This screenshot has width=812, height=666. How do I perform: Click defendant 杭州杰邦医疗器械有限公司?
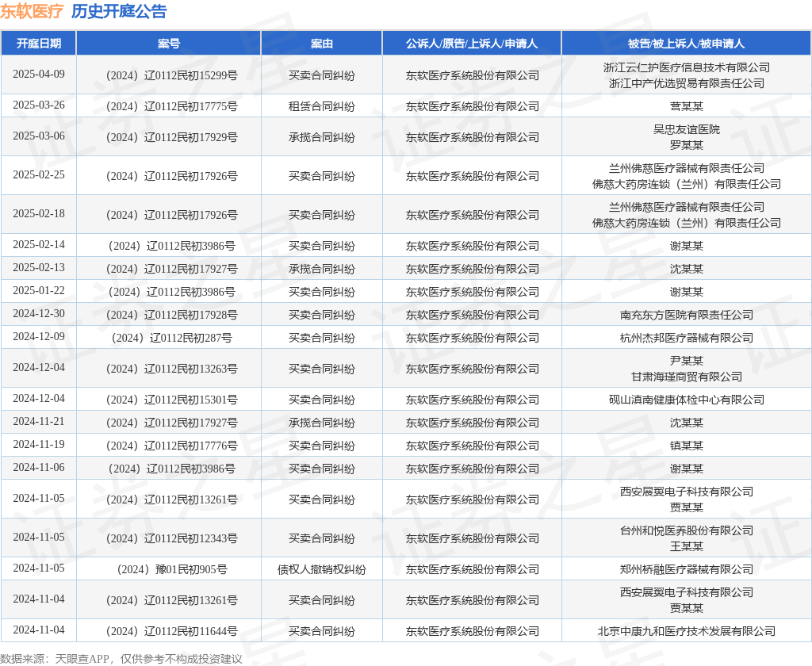(686, 339)
